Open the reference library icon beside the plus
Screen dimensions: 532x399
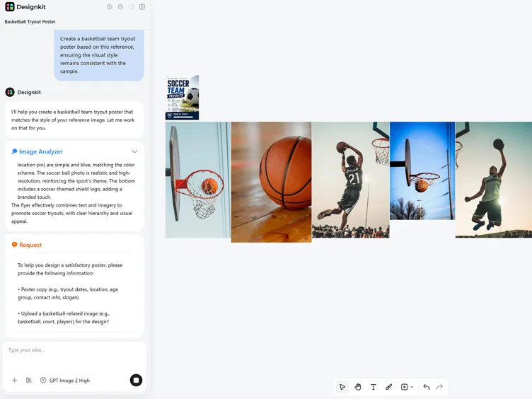[29, 381]
